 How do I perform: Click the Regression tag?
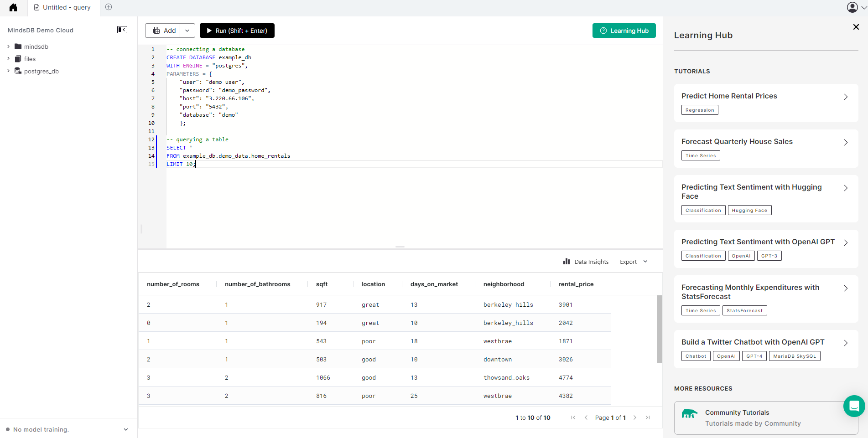700,110
